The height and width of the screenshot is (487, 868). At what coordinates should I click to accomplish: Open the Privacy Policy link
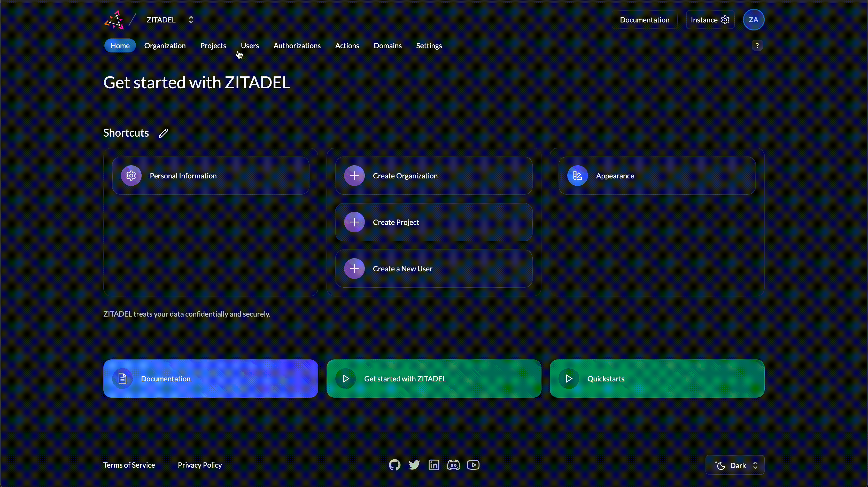pos(200,465)
